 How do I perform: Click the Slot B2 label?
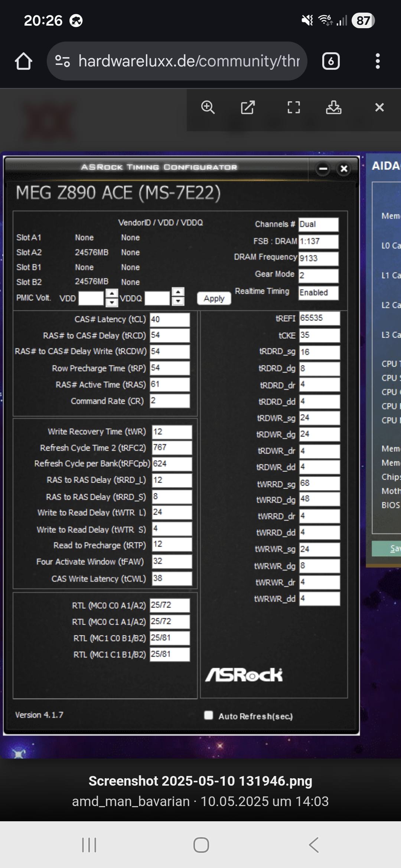[29, 282]
